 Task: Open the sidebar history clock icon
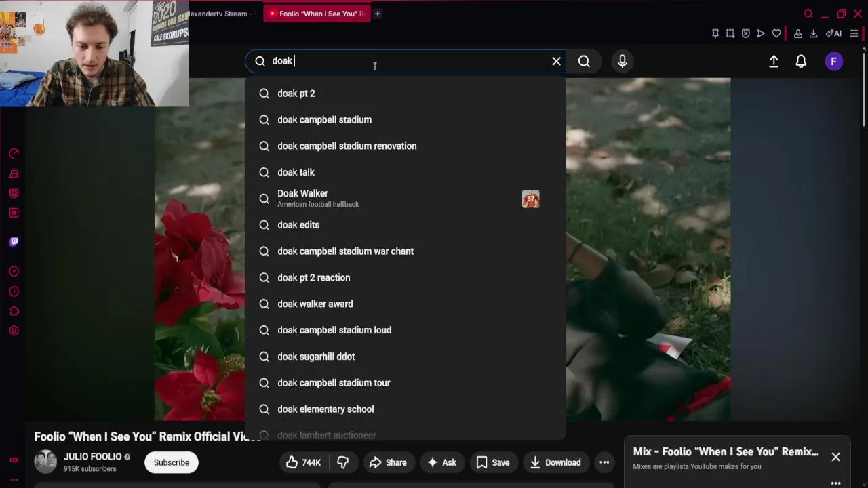[x=14, y=291]
